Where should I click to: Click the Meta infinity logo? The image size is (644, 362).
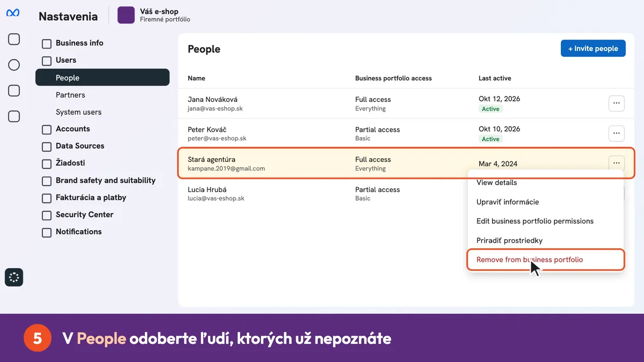(13, 13)
